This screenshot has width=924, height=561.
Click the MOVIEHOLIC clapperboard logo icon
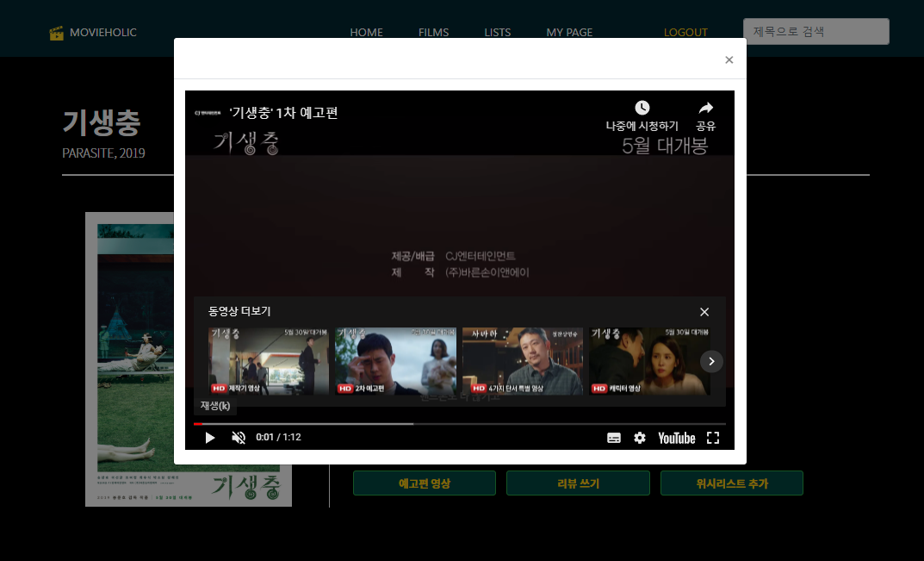pyautogui.click(x=56, y=33)
